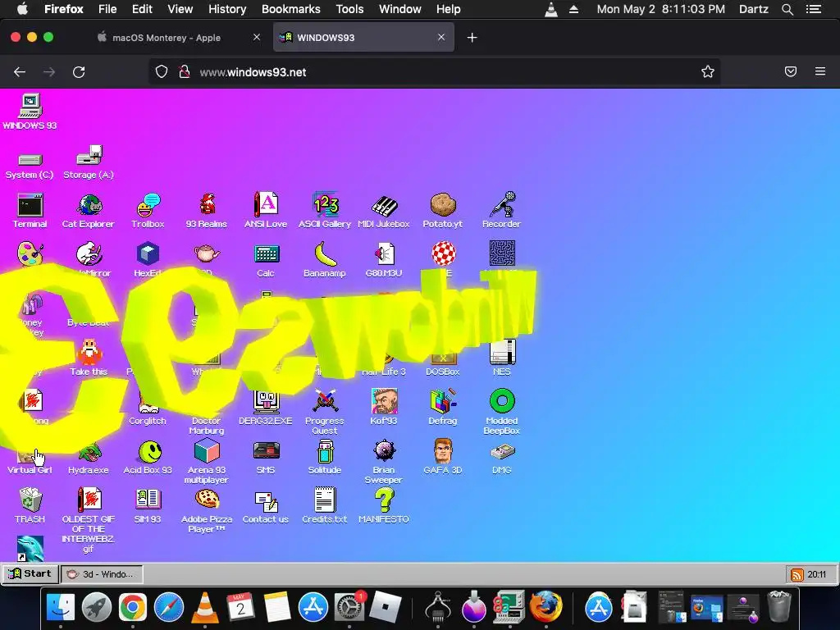This screenshot has width=840, height=630.
Task: Go back to previous page
Action: click(20, 72)
